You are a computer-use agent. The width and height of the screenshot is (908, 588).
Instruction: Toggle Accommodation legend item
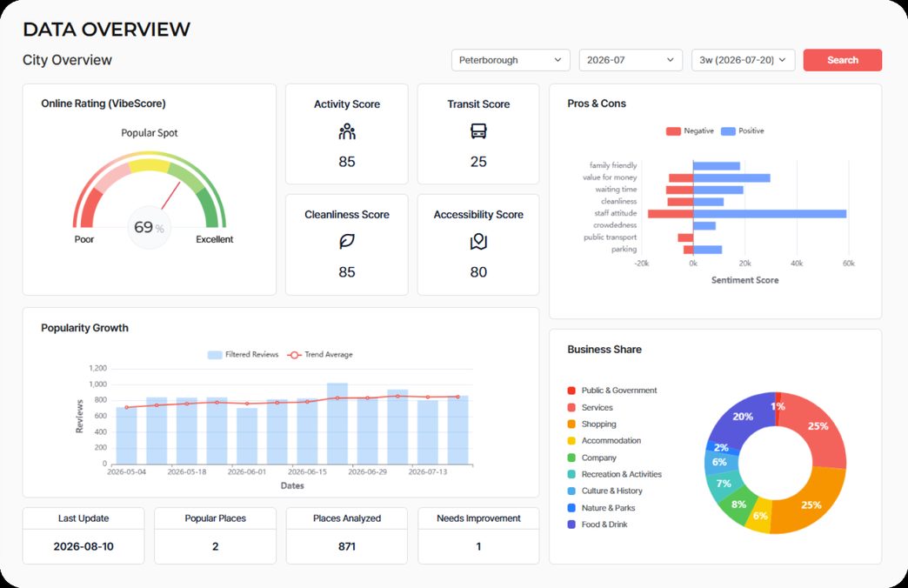[604, 440]
